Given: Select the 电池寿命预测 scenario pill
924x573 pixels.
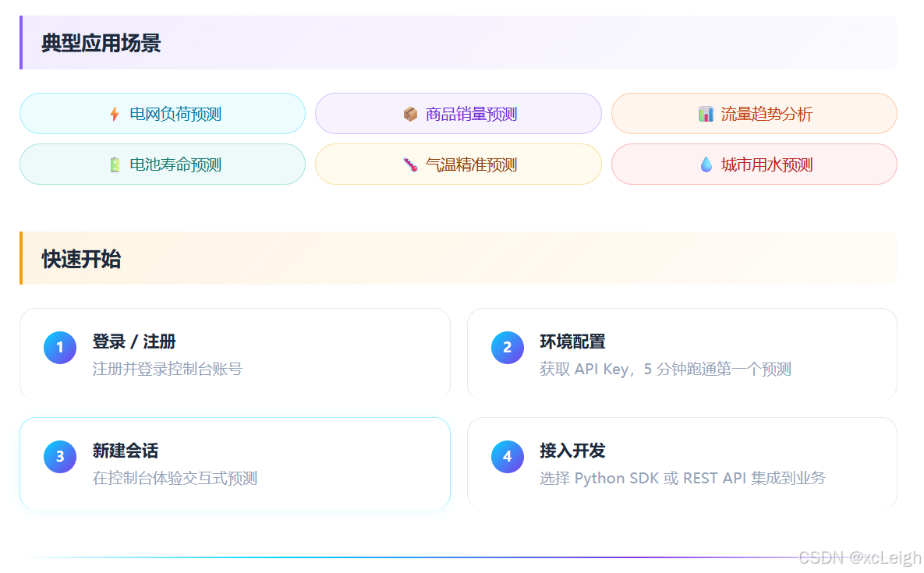Looking at the screenshot, I should click(163, 164).
